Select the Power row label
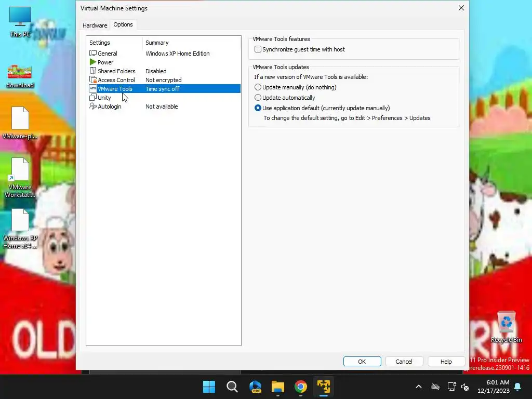 (x=105, y=62)
